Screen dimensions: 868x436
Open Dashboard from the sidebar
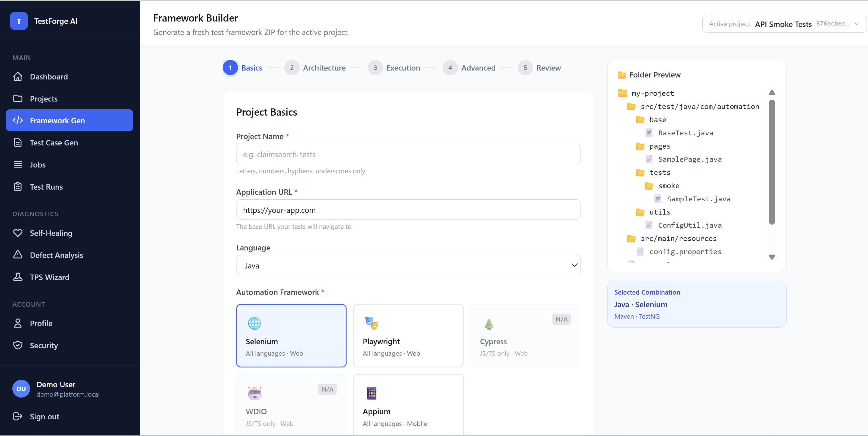[69, 77]
